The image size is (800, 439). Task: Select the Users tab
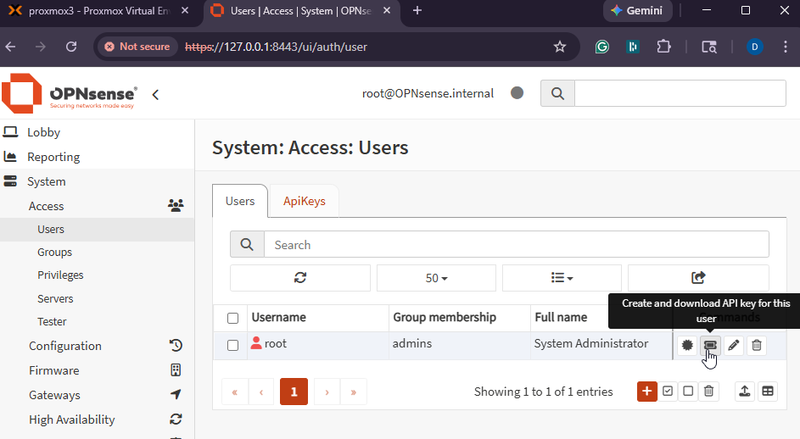240,201
